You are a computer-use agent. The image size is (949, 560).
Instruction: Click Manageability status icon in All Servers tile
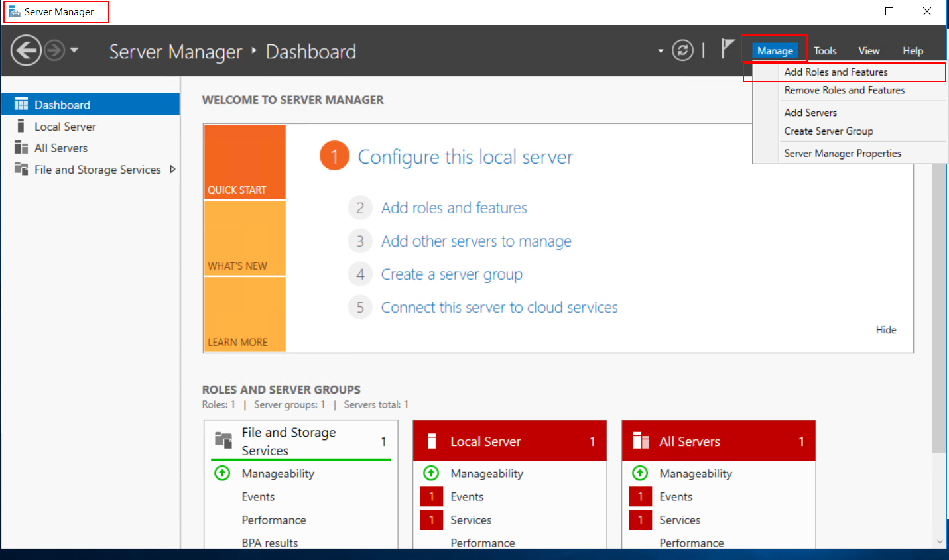[x=640, y=473]
